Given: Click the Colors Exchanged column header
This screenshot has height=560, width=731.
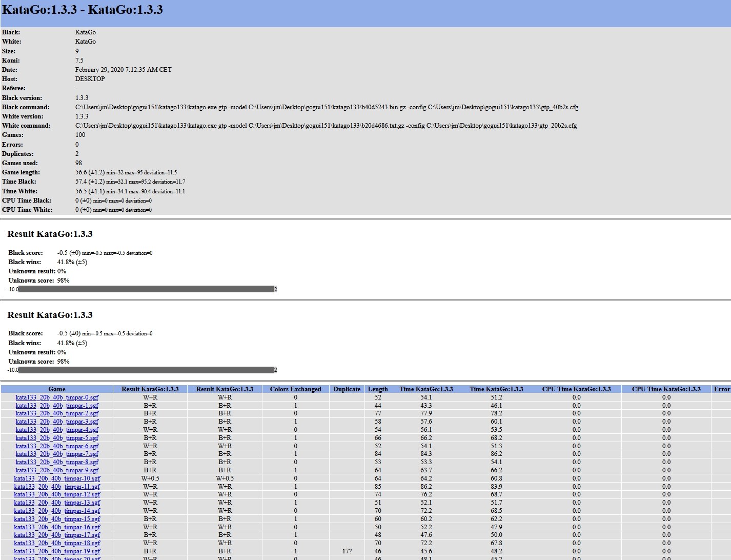Looking at the screenshot, I should click(x=295, y=389).
